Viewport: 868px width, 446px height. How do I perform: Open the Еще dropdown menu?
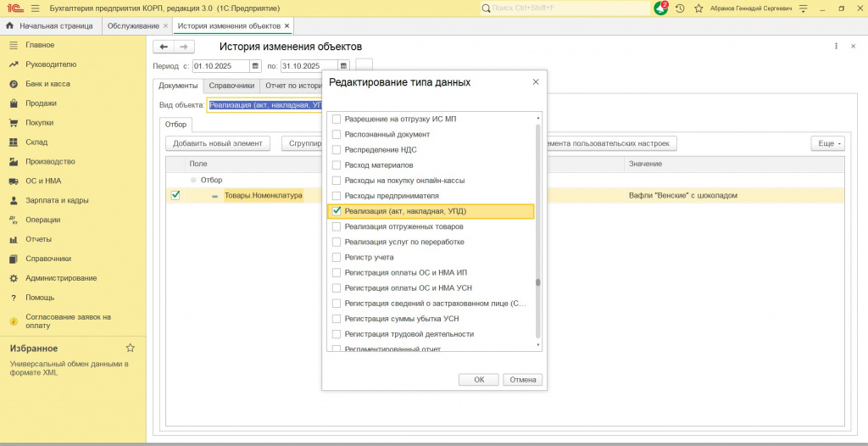[x=827, y=143]
